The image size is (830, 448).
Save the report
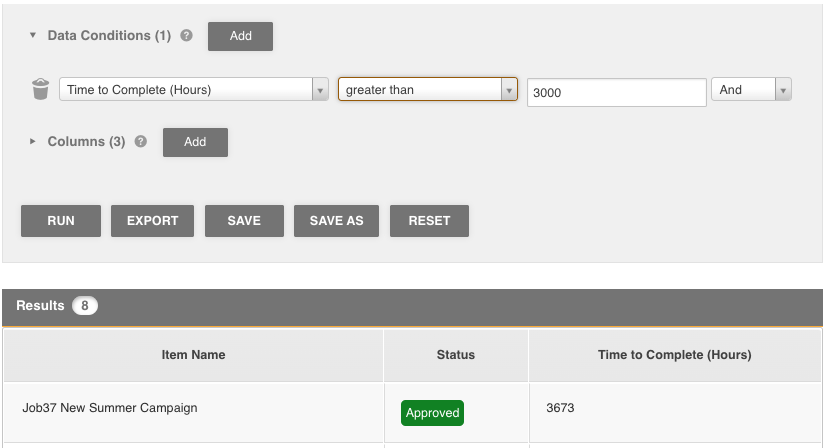click(x=244, y=221)
